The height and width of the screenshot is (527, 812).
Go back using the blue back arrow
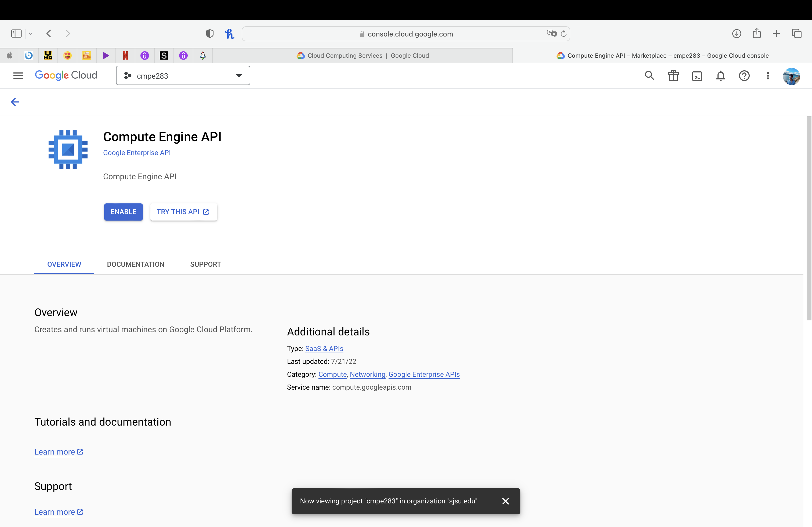(15, 102)
